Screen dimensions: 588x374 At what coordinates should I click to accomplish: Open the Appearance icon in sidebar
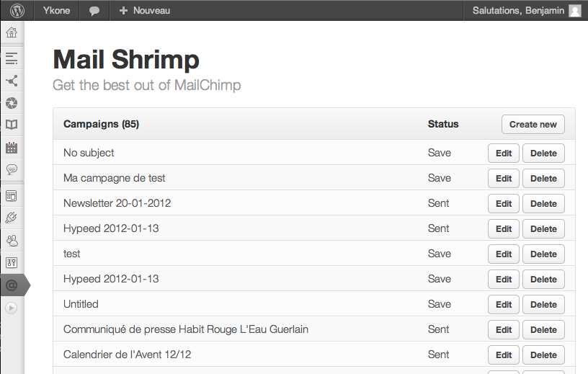point(12,196)
